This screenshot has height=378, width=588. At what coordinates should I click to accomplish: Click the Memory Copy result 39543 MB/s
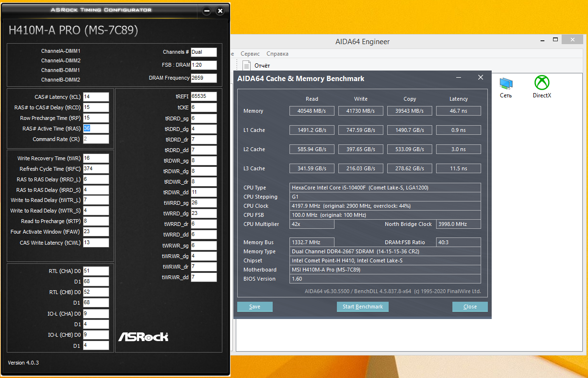pos(410,111)
